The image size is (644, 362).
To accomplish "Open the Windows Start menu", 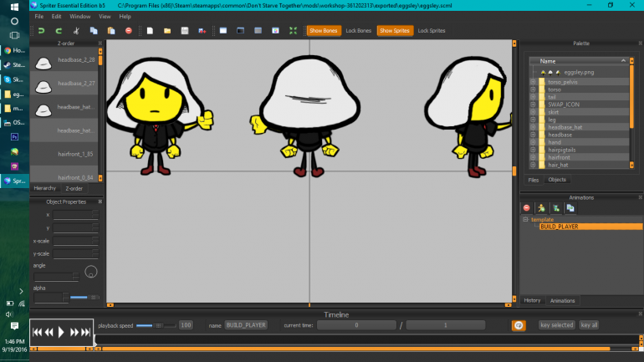I will point(14,7).
